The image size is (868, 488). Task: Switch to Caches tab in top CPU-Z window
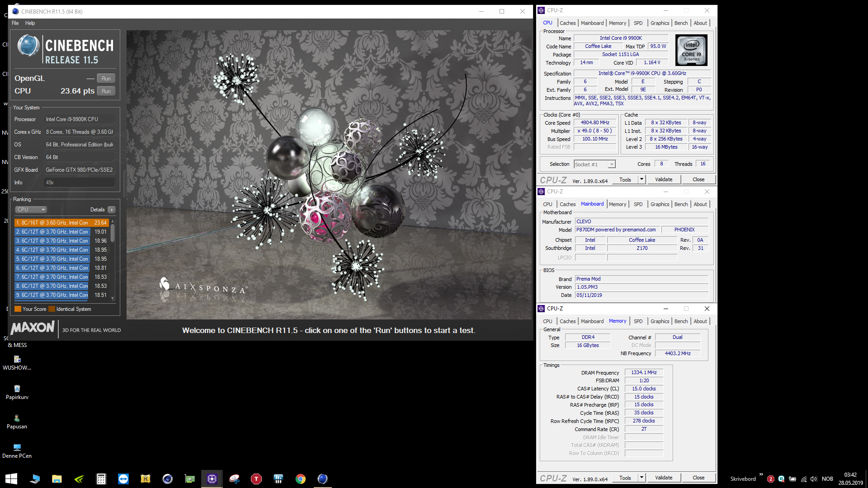tap(567, 23)
